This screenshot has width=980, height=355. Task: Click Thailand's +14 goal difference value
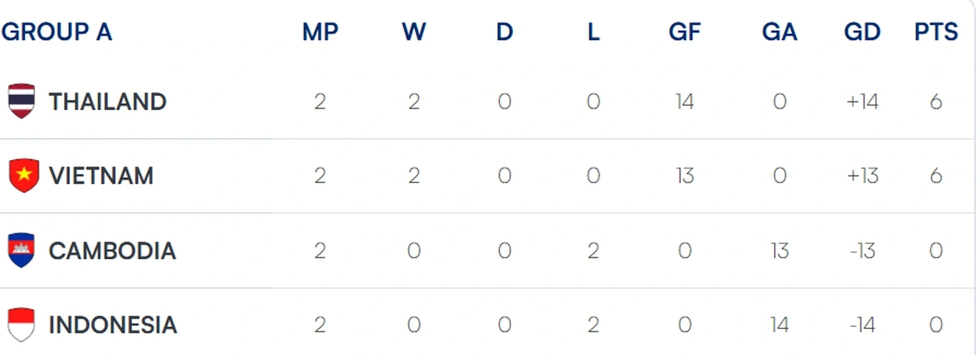coord(863,102)
